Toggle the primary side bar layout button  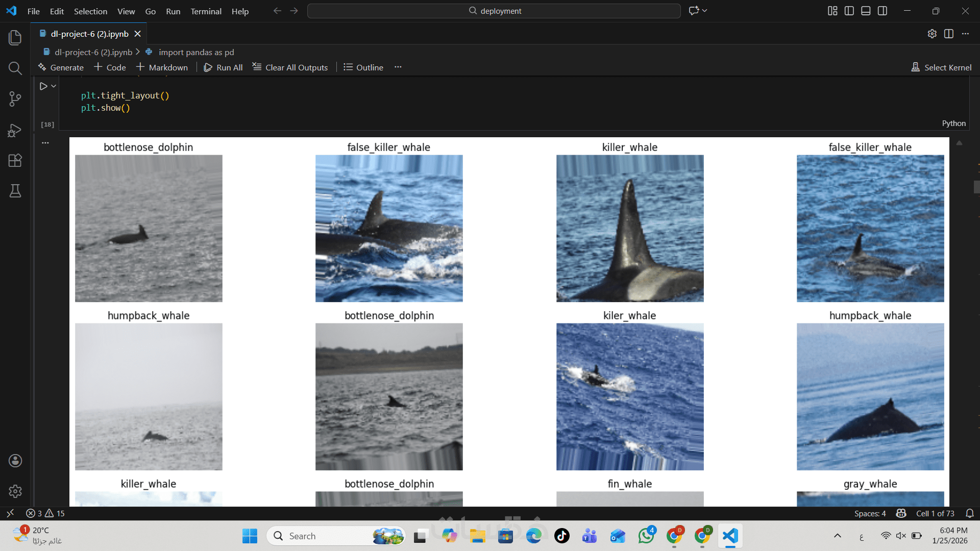pyautogui.click(x=849, y=11)
